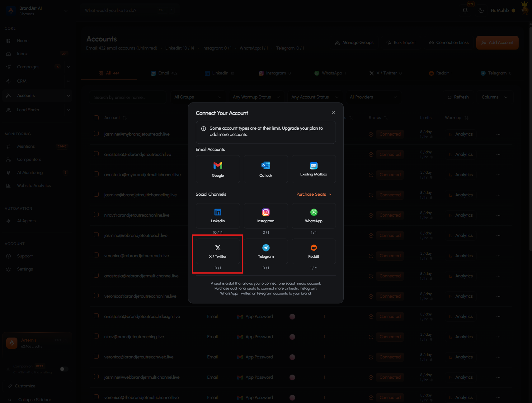Open Connection Links
Viewport: 532px width, 403px height.
click(x=449, y=42)
